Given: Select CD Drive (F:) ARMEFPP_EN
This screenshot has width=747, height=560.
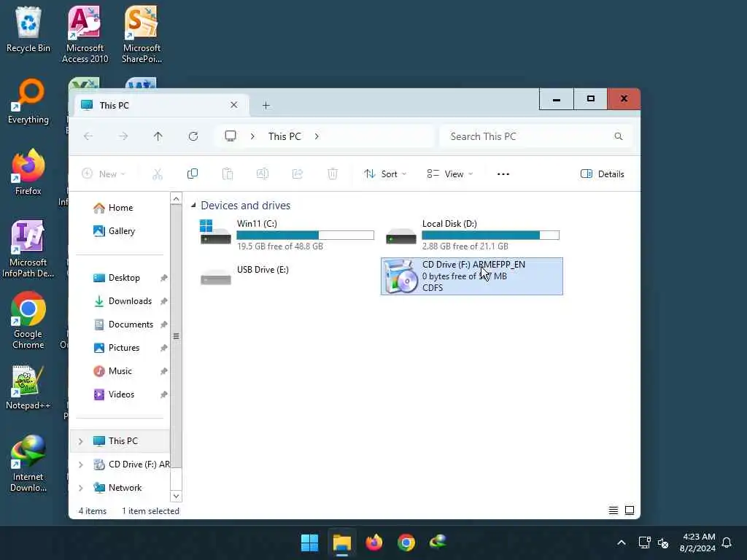Looking at the screenshot, I should 472,276.
